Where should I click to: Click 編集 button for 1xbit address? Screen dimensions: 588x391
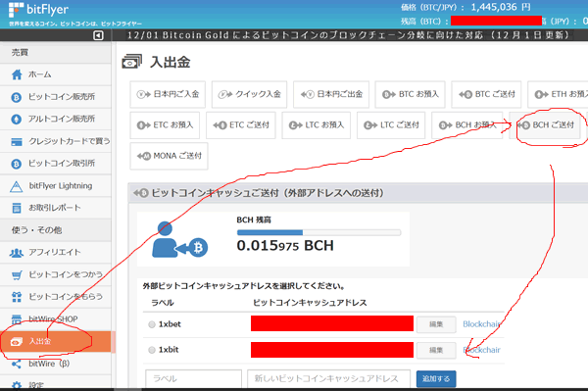coord(436,350)
